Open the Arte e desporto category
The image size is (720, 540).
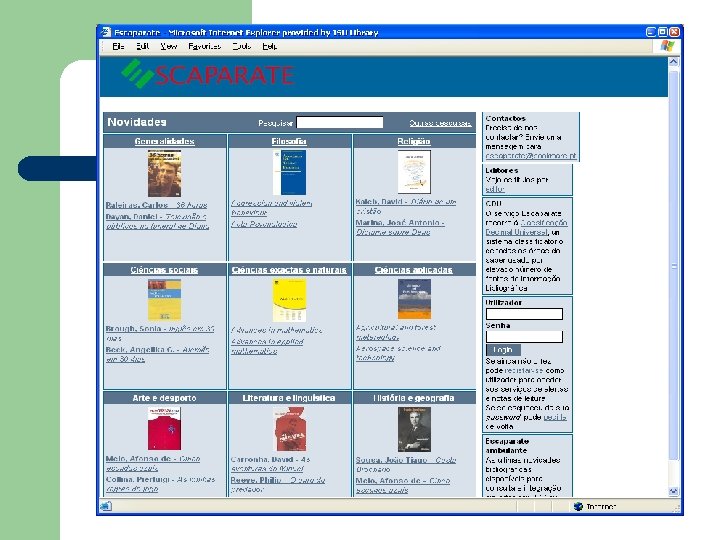coord(164,398)
